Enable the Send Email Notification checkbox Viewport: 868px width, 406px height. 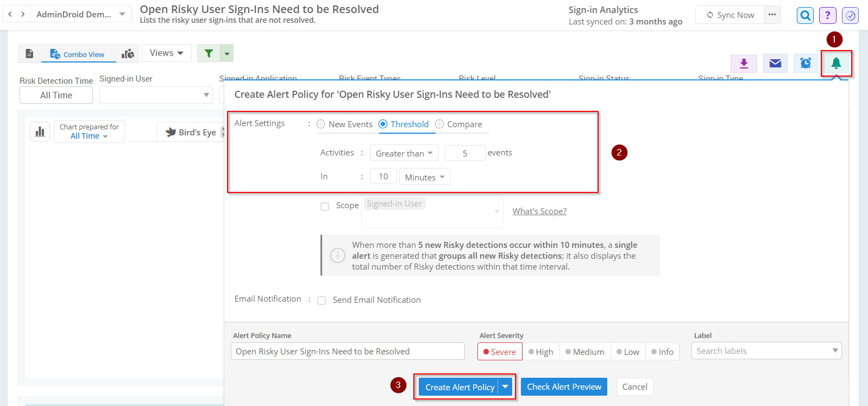tap(322, 301)
